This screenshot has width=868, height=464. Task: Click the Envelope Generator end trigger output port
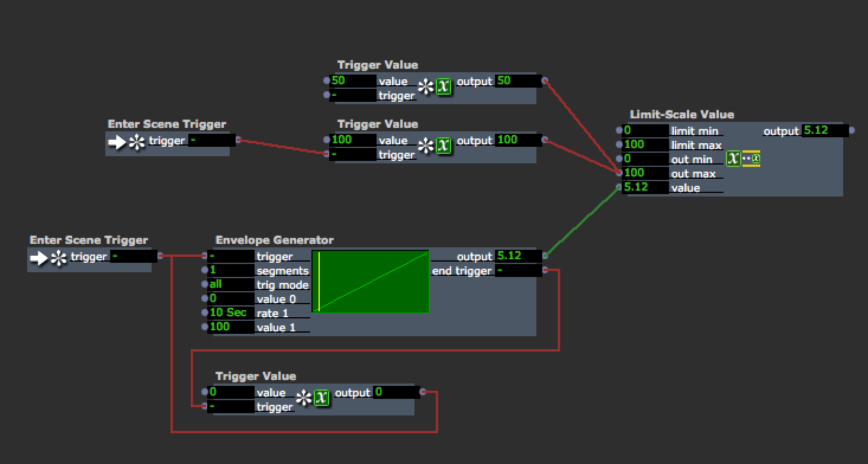545,270
